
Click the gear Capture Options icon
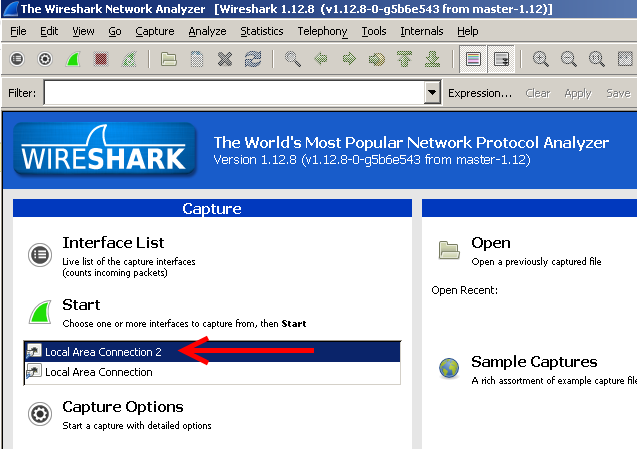pyautogui.click(x=40, y=414)
